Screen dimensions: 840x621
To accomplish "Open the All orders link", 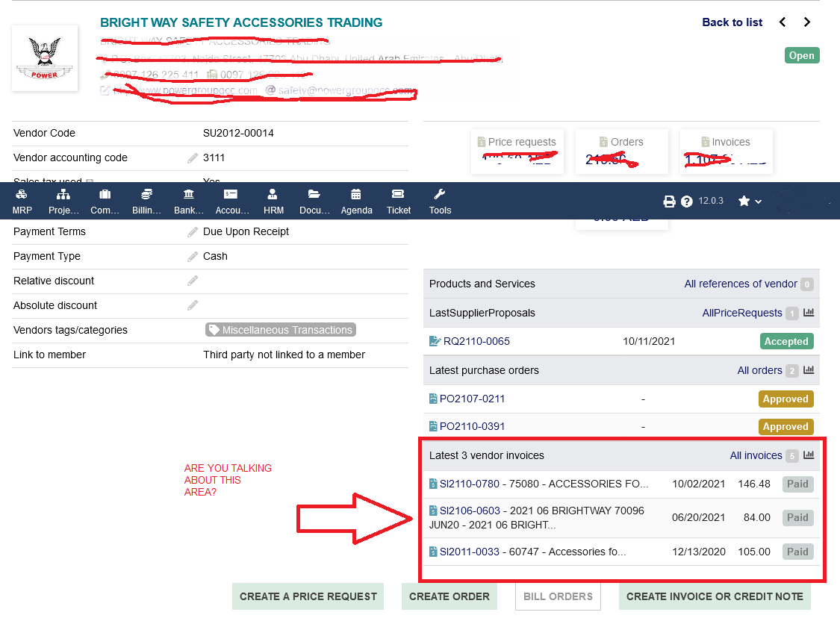I will 759,370.
